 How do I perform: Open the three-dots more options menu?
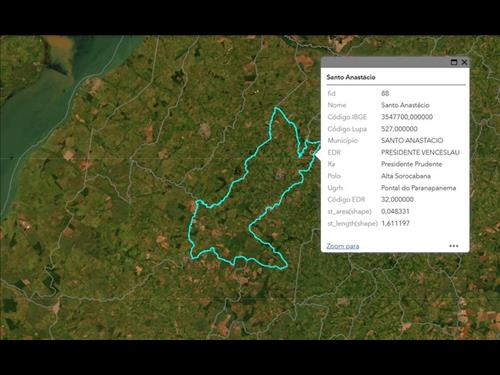click(x=454, y=246)
